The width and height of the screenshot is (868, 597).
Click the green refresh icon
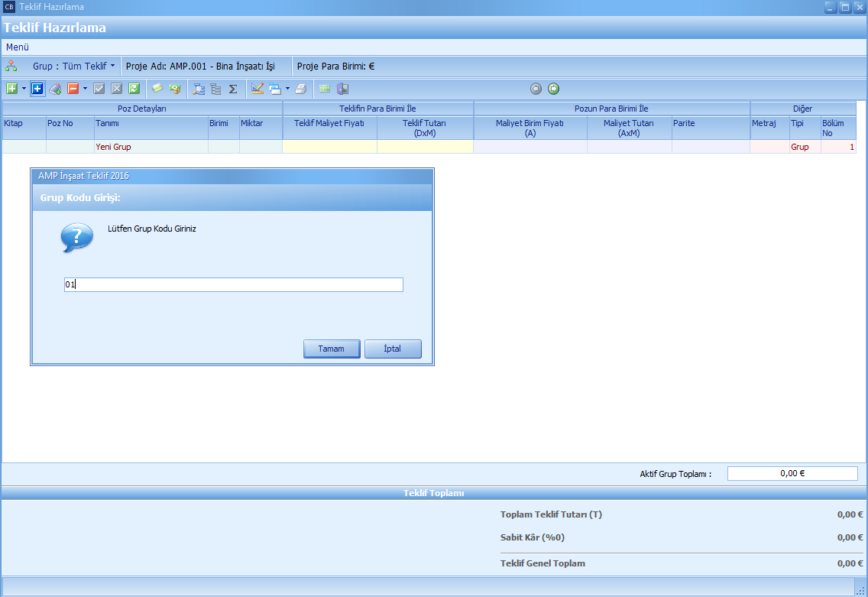(x=134, y=89)
